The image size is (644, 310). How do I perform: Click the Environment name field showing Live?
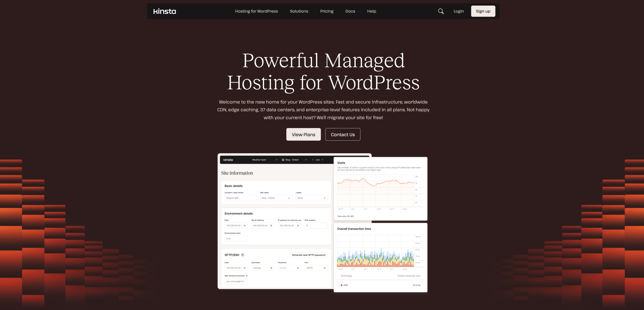[x=236, y=238]
